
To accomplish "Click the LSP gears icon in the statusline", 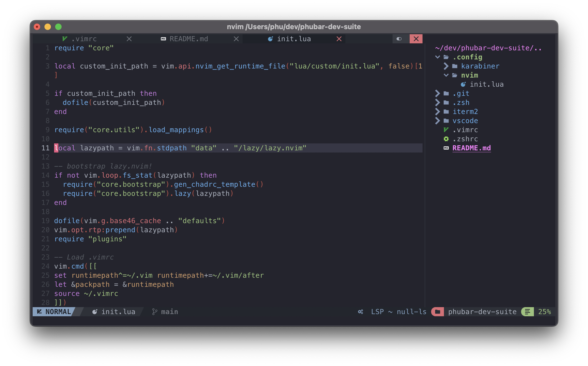I will click(360, 311).
